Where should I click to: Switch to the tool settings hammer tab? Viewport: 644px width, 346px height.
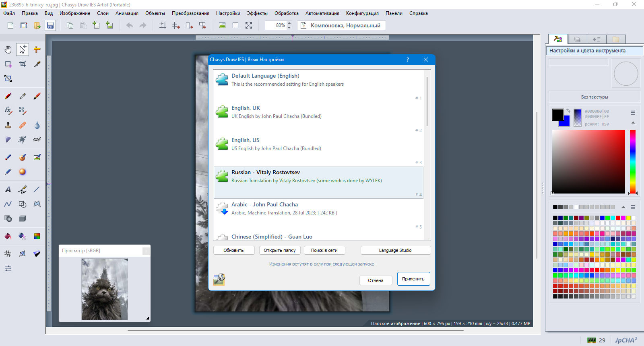558,39
